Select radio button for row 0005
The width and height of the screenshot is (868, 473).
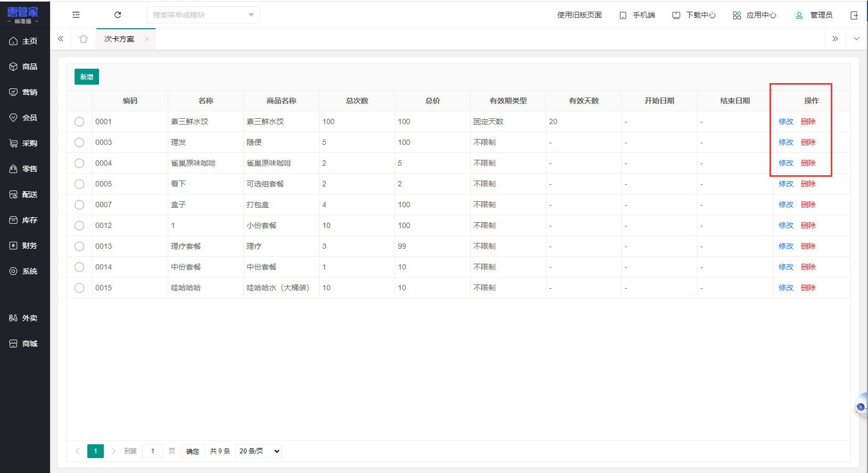pyautogui.click(x=79, y=184)
